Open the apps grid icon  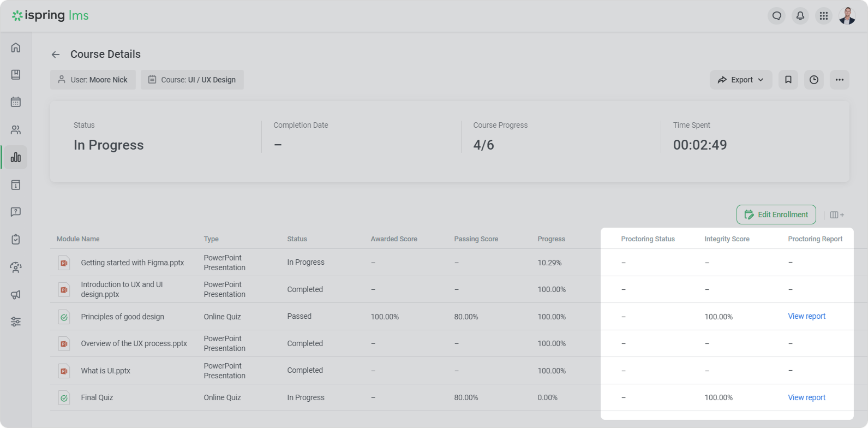point(824,16)
